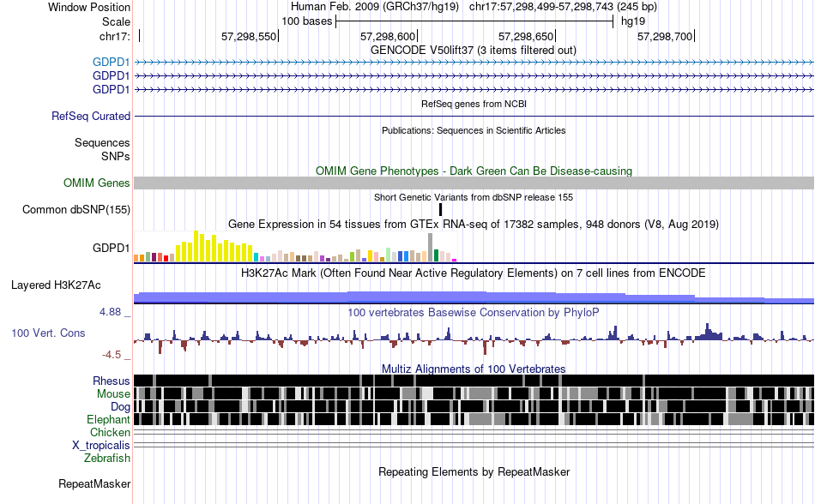815x504 pixels.
Task: Click the chr17:57,298,499-57,298,743 (245 bp) position text
Action: [563, 7]
